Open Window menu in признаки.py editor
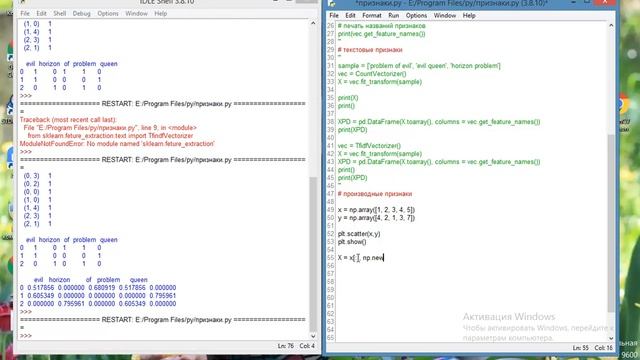640x360 pixels. (x=445, y=16)
